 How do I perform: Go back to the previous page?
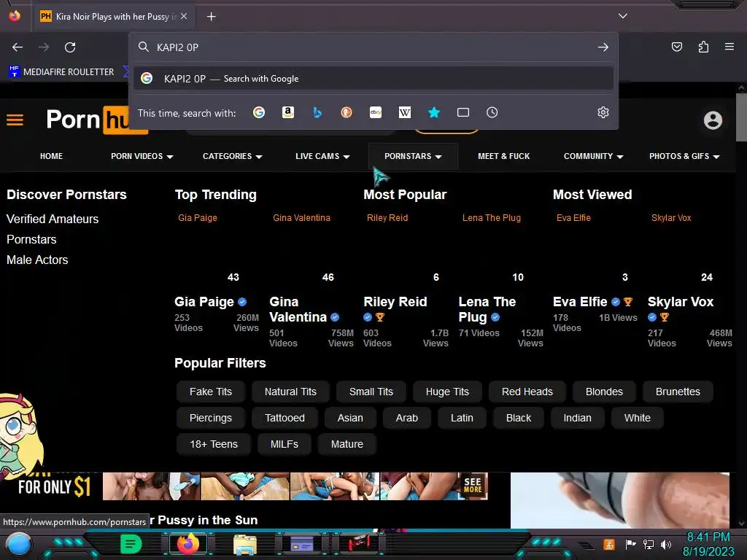[x=18, y=47]
